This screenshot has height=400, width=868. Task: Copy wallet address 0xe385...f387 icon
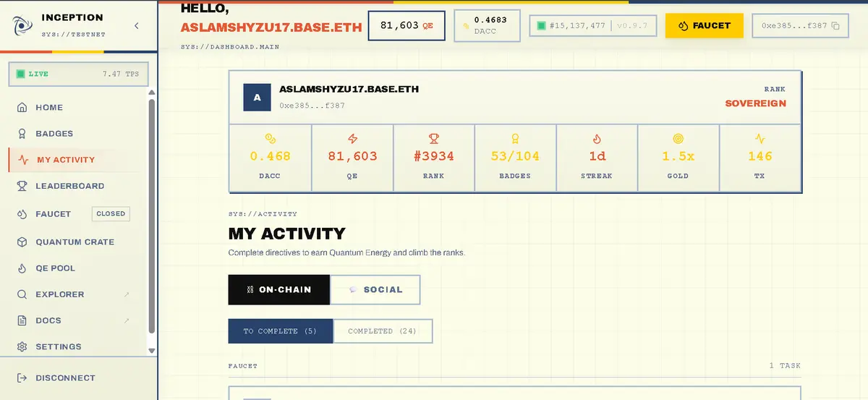(835, 26)
